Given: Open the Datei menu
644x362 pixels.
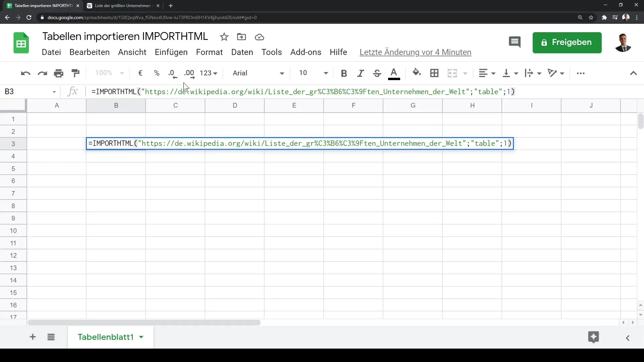Looking at the screenshot, I should pyautogui.click(x=51, y=52).
